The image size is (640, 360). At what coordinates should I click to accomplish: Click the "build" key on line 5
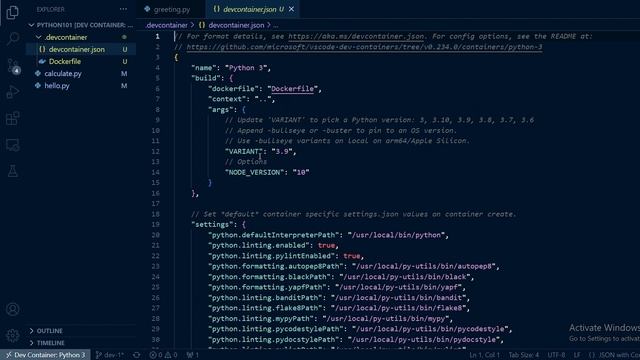pyautogui.click(x=206, y=78)
